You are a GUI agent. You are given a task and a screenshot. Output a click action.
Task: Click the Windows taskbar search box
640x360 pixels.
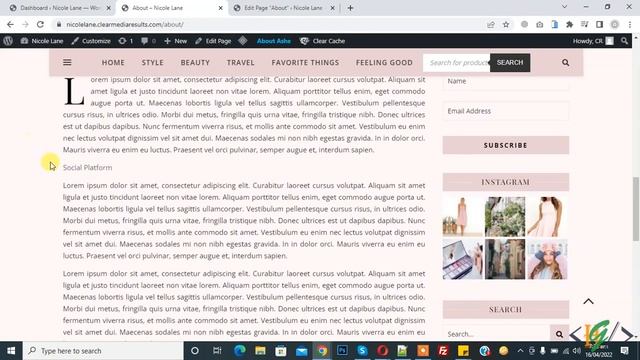(x=103, y=351)
